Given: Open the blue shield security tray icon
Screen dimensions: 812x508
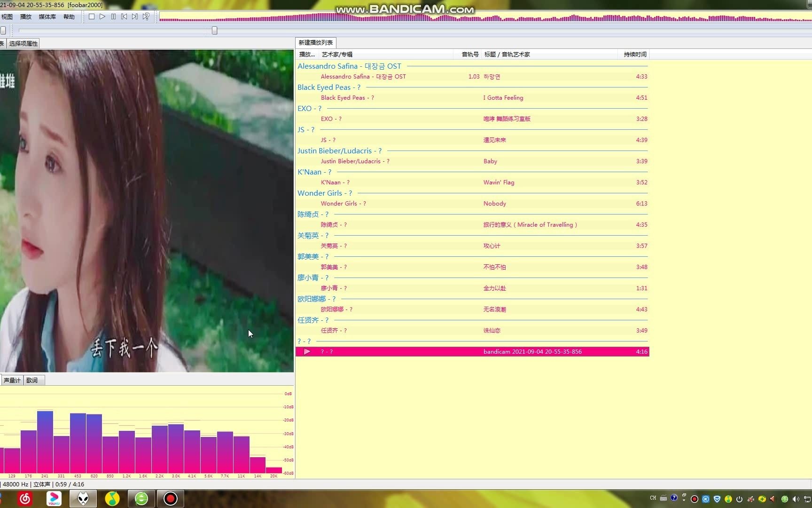Looking at the screenshot, I should [x=717, y=499].
